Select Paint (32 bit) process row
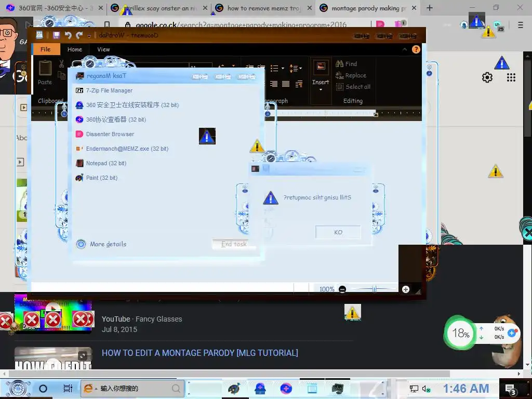The width and height of the screenshot is (532, 399). click(x=167, y=178)
